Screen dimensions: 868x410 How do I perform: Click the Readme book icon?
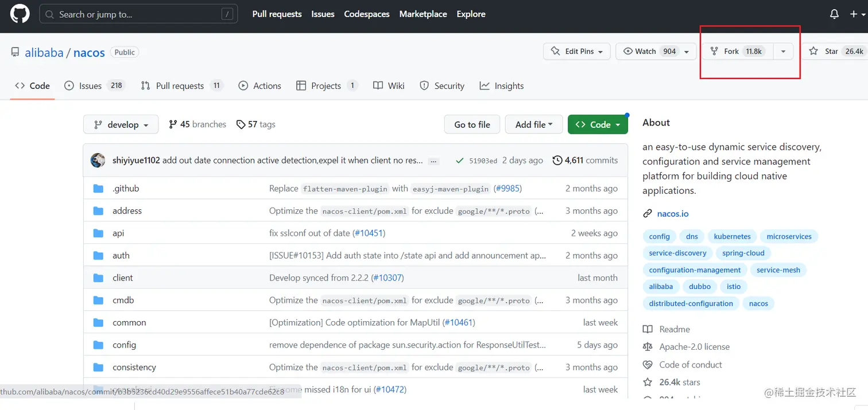coord(648,329)
